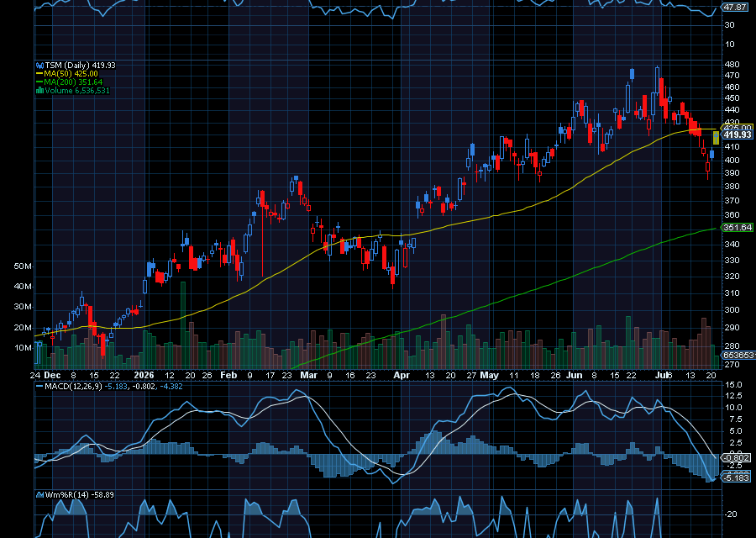Viewport: 756px width, 538px height.
Task: Click the May month label on date axis
Action: (x=490, y=375)
